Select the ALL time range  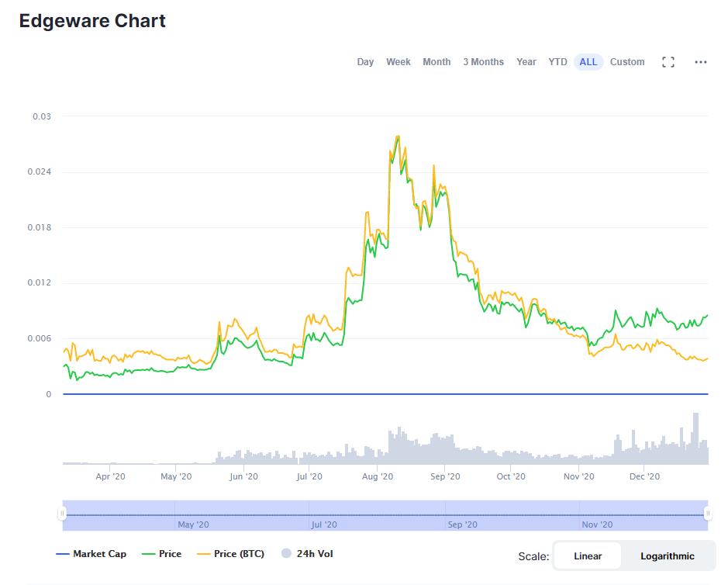[588, 62]
